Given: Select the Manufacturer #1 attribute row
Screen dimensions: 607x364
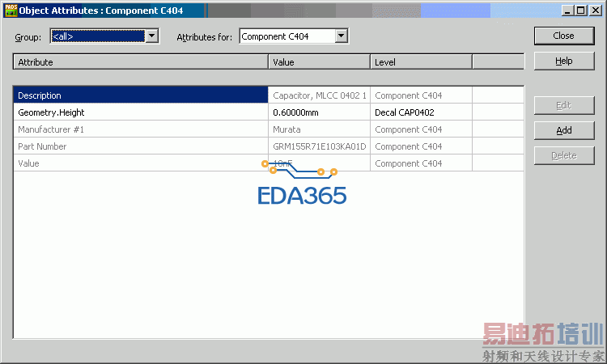Looking at the screenshot, I should [x=269, y=129].
